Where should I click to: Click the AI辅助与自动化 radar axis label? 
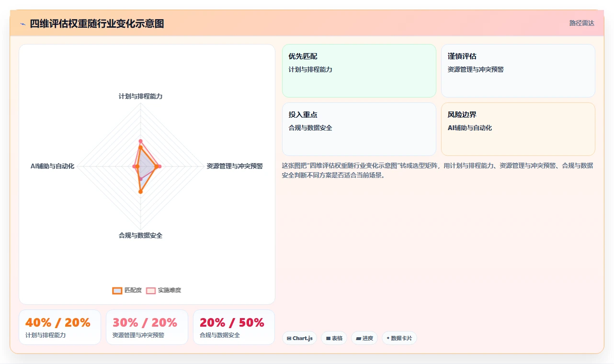52,166
